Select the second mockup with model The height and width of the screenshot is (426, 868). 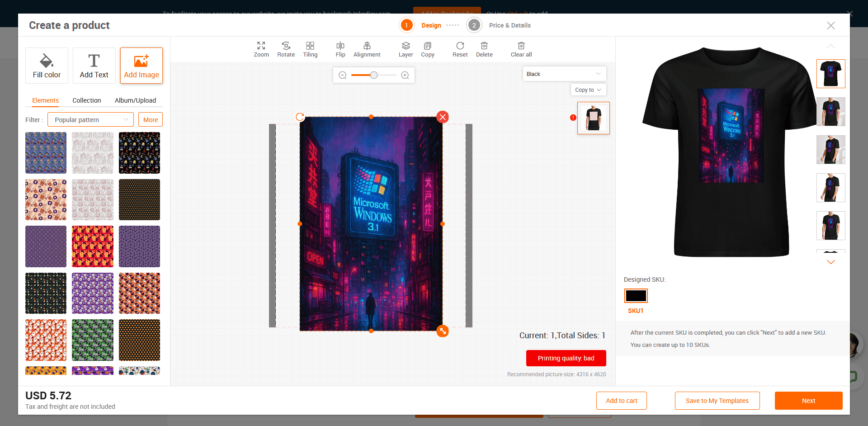pos(831,112)
